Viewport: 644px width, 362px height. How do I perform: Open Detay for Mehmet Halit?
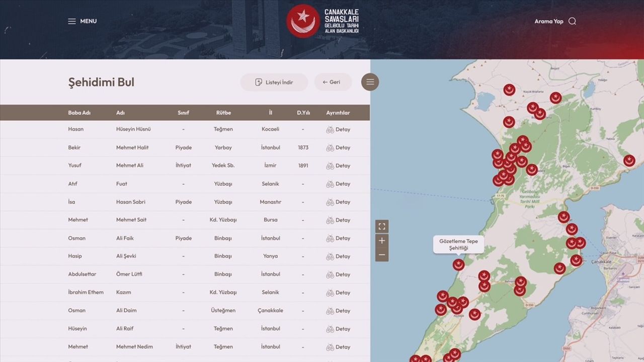pos(339,147)
